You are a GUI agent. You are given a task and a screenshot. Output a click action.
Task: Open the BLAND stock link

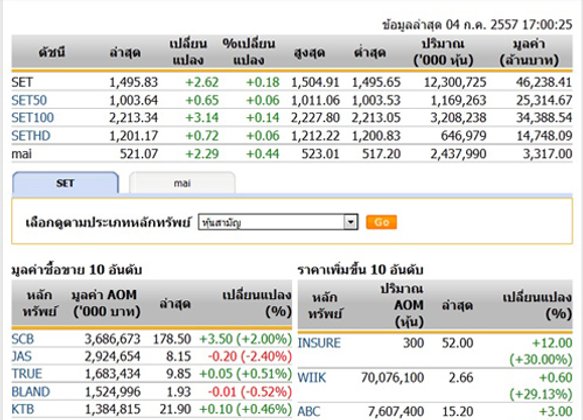tap(30, 392)
